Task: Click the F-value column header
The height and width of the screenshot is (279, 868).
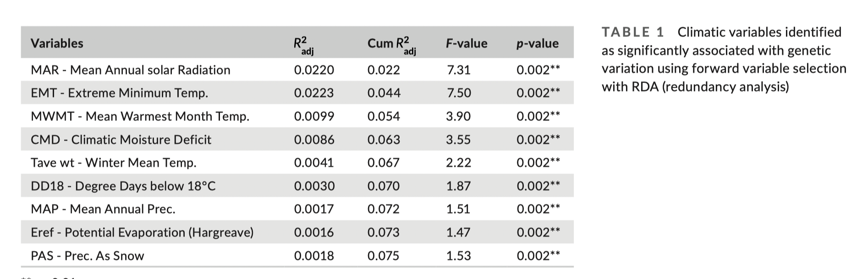Action: click(x=466, y=44)
